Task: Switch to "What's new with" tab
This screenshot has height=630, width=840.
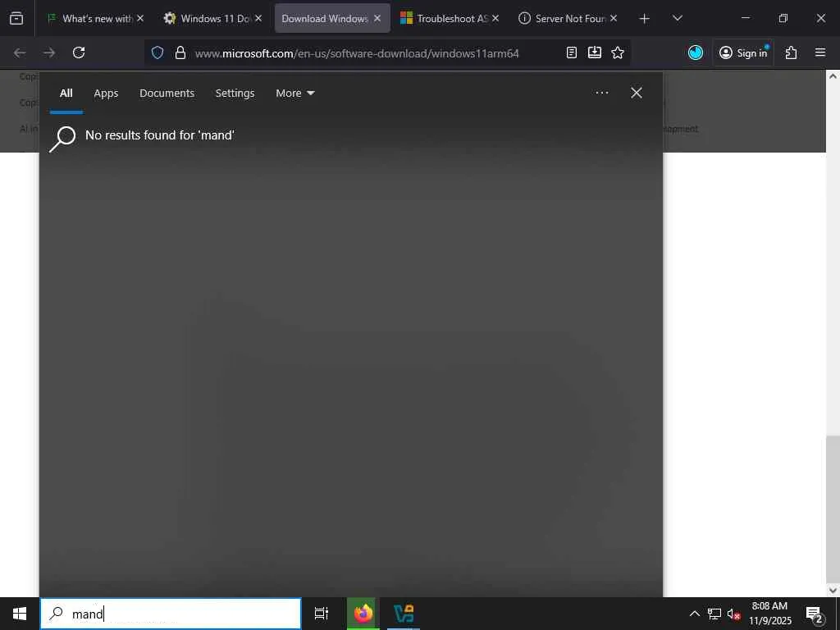Action: pyautogui.click(x=95, y=18)
